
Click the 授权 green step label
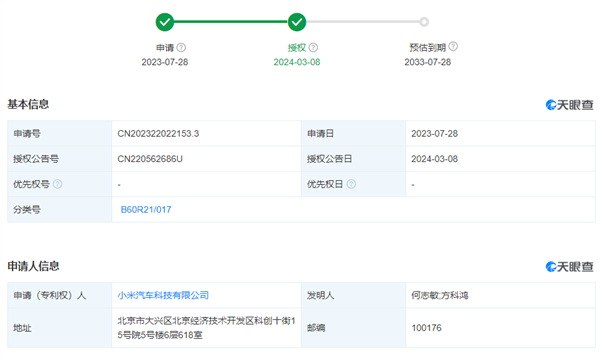(297, 48)
